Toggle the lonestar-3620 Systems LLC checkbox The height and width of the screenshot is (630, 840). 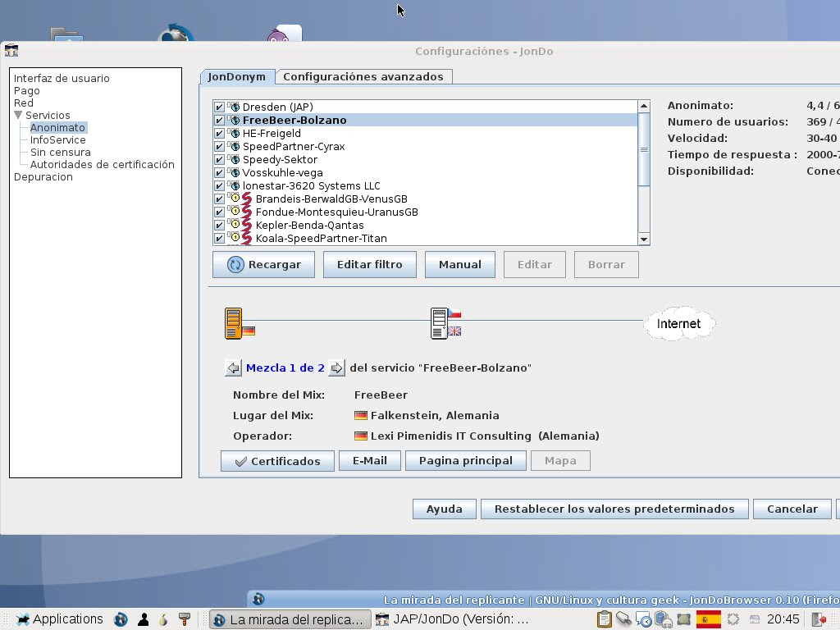click(219, 185)
